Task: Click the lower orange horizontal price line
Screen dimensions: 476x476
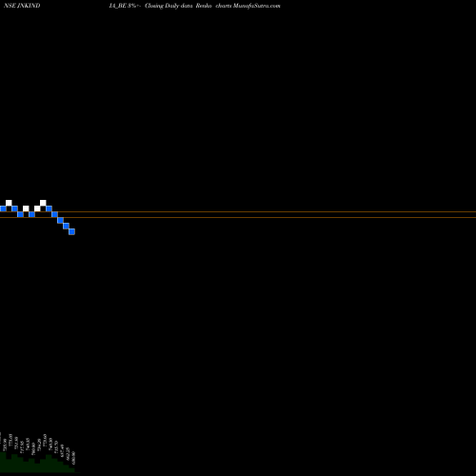Action: click(x=238, y=217)
